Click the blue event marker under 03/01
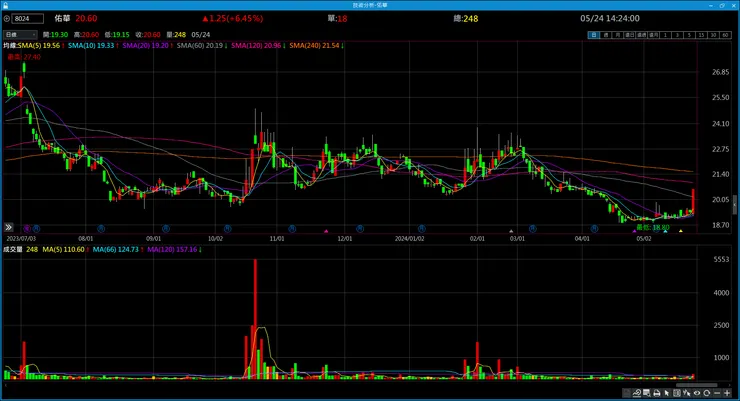The height and width of the screenshot is (401, 740). point(532,228)
